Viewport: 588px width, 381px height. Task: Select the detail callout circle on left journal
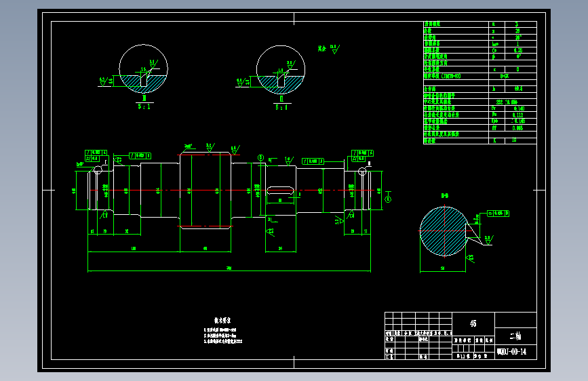pos(98,170)
